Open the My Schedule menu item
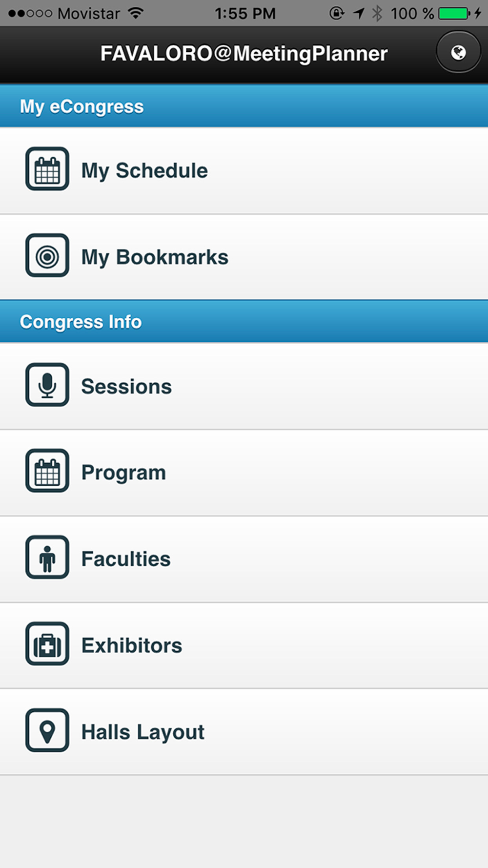Viewport: 488px width, 868px height. (x=244, y=171)
